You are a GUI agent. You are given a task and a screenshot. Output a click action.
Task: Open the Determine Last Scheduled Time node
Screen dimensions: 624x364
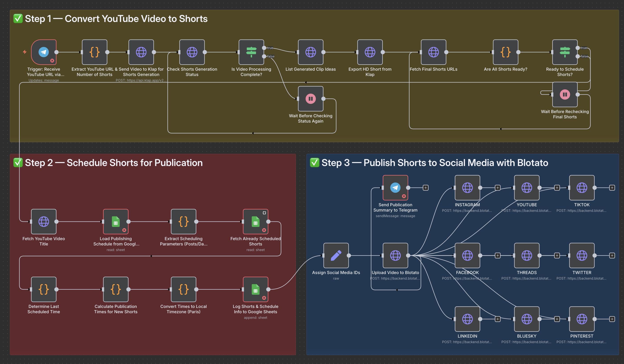[44, 289]
